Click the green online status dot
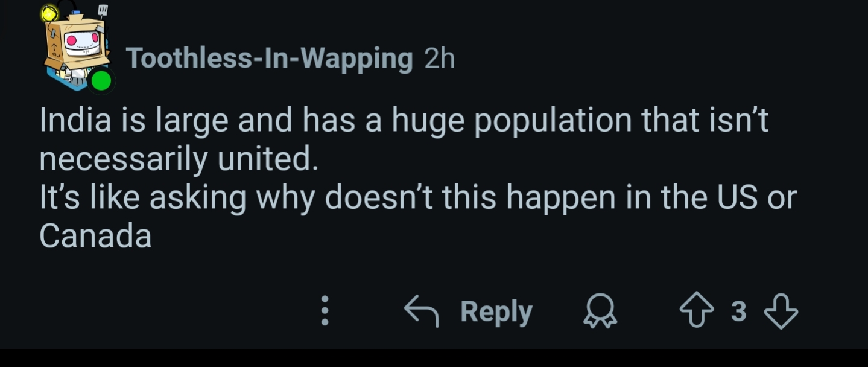 (x=101, y=81)
